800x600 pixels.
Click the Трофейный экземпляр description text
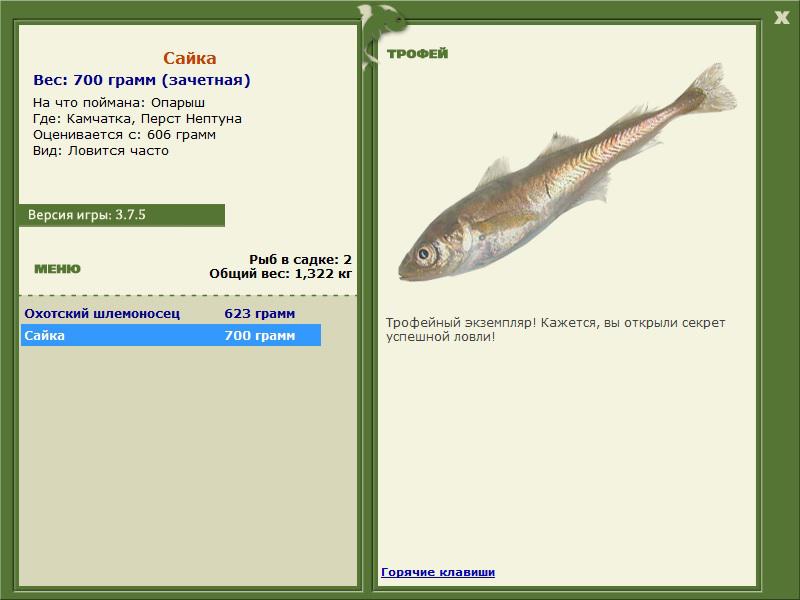(555, 330)
